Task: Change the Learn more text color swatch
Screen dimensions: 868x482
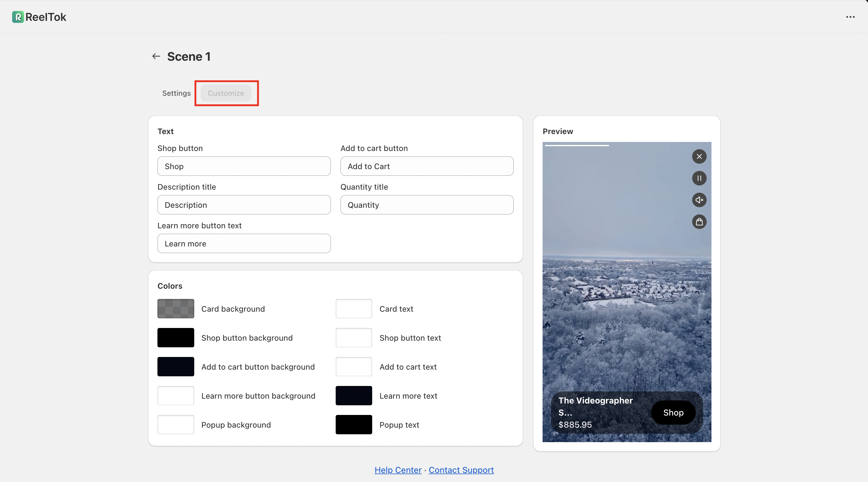Action: [353, 396]
